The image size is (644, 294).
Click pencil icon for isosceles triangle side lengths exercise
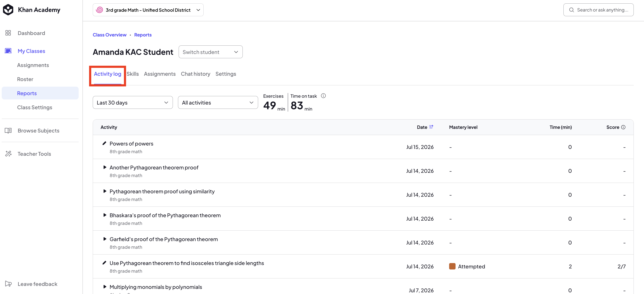(104, 263)
